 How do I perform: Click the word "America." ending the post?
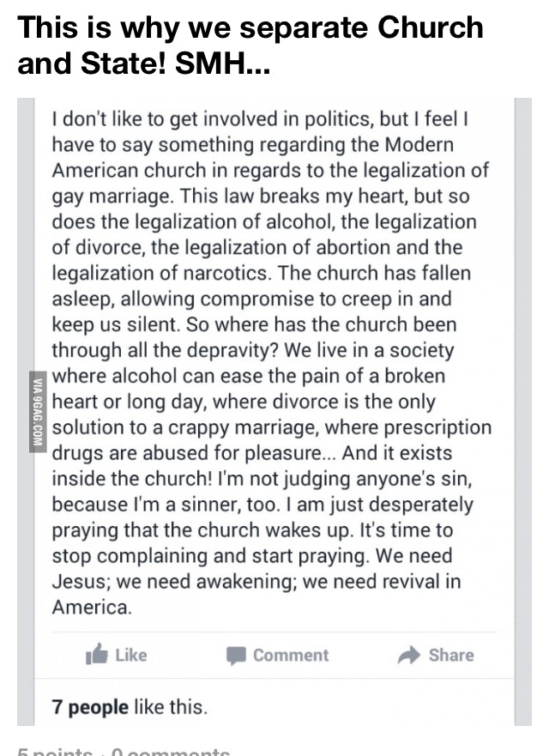click(x=93, y=607)
